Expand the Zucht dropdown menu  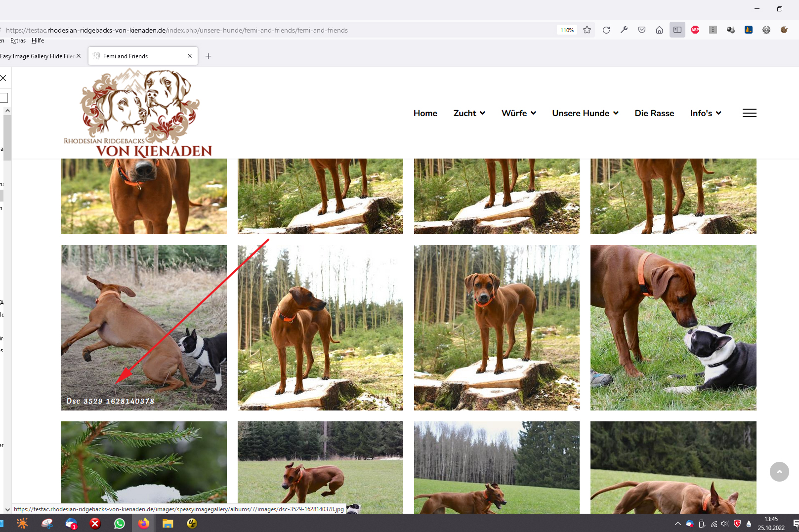[469, 113]
